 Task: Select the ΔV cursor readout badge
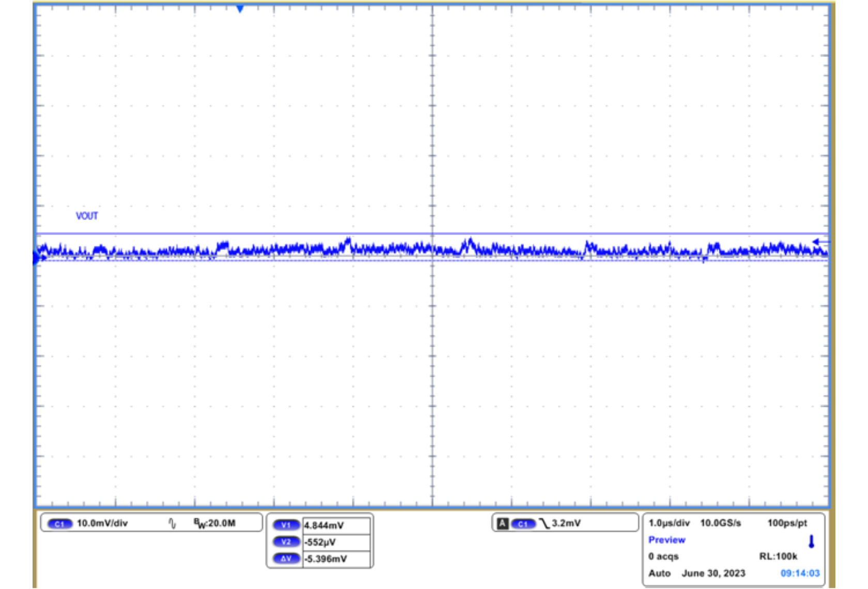pyautogui.click(x=288, y=559)
